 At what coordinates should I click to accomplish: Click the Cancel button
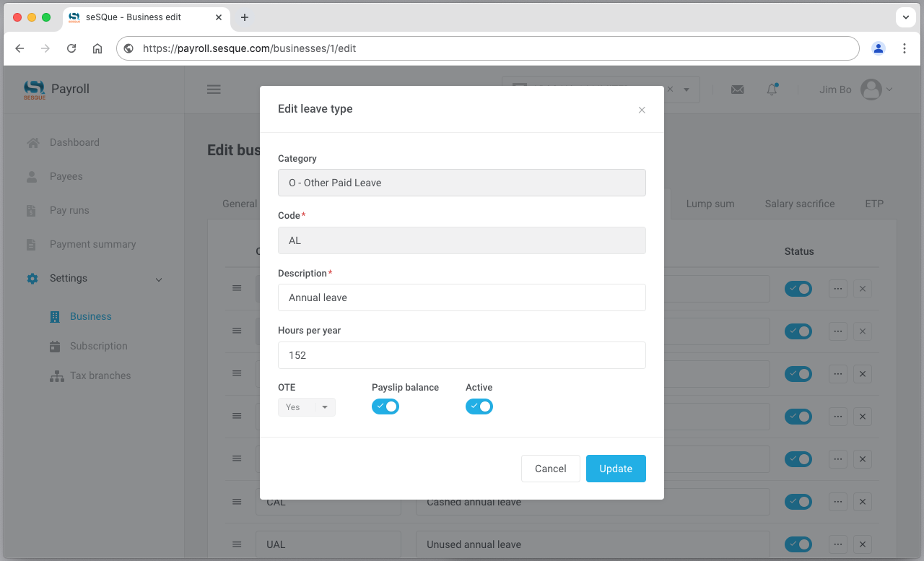[550, 469]
